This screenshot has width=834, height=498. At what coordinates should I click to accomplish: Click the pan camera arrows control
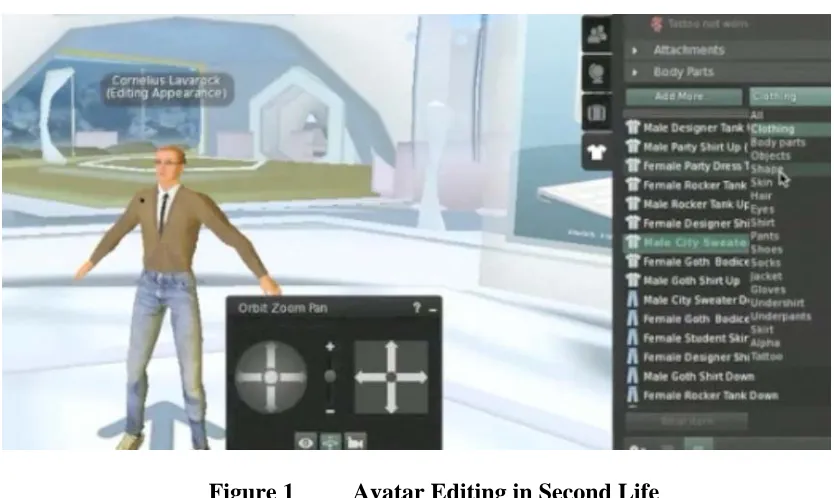391,377
